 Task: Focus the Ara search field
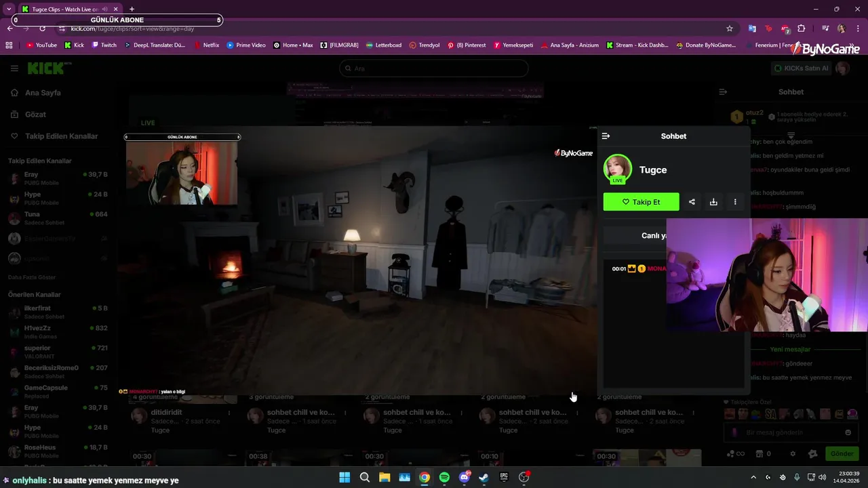click(x=434, y=68)
